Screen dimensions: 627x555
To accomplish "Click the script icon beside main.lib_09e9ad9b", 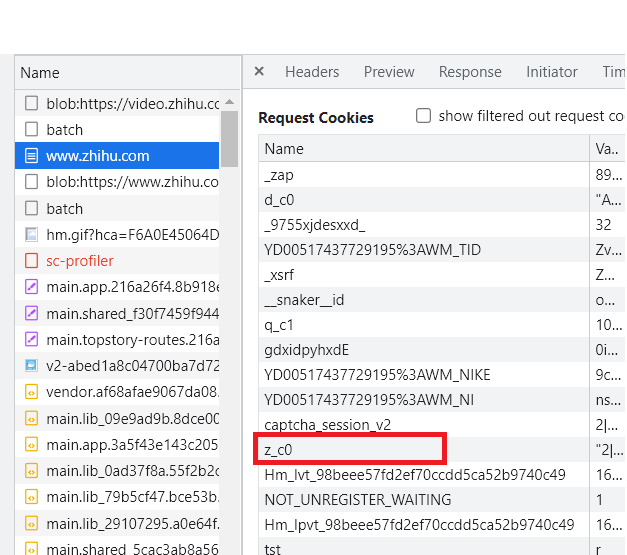I will [x=31, y=418].
